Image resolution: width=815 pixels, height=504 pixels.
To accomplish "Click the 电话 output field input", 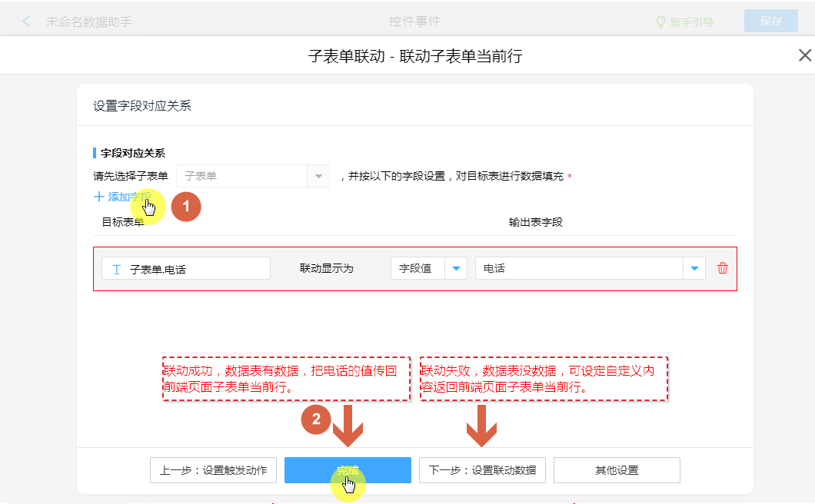I will [578, 268].
